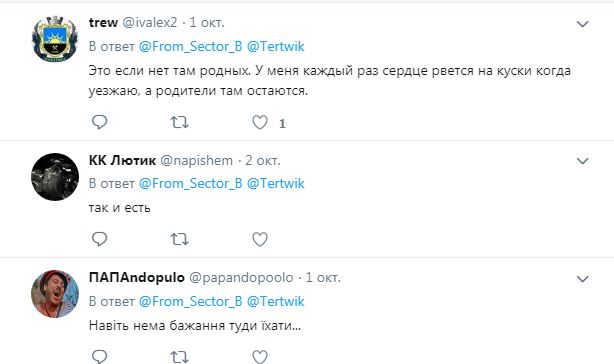
Task: Open @Tertwik mention in КК Лютик's tweet
Action: tap(275, 184)
